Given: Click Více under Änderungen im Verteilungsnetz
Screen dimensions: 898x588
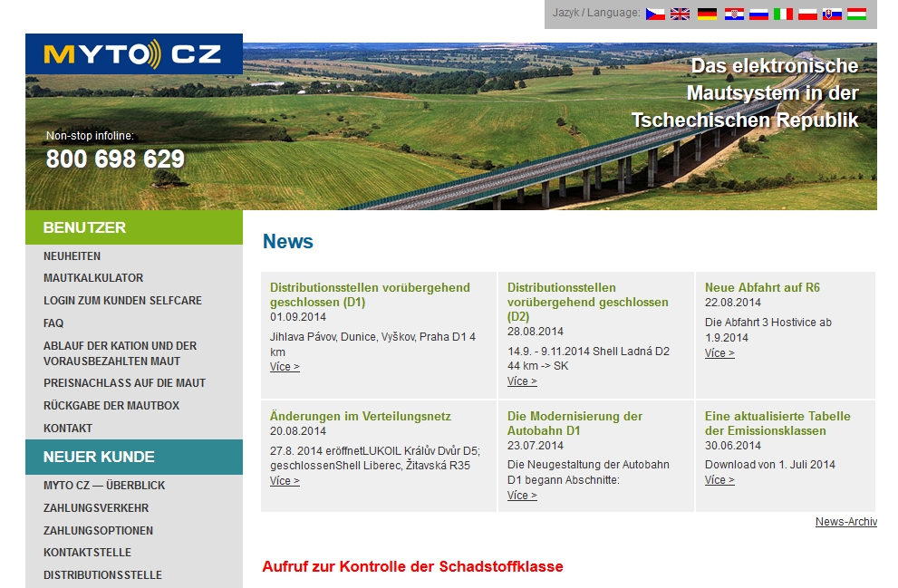Looking at the screenshot, I should [x=285, y=481].
